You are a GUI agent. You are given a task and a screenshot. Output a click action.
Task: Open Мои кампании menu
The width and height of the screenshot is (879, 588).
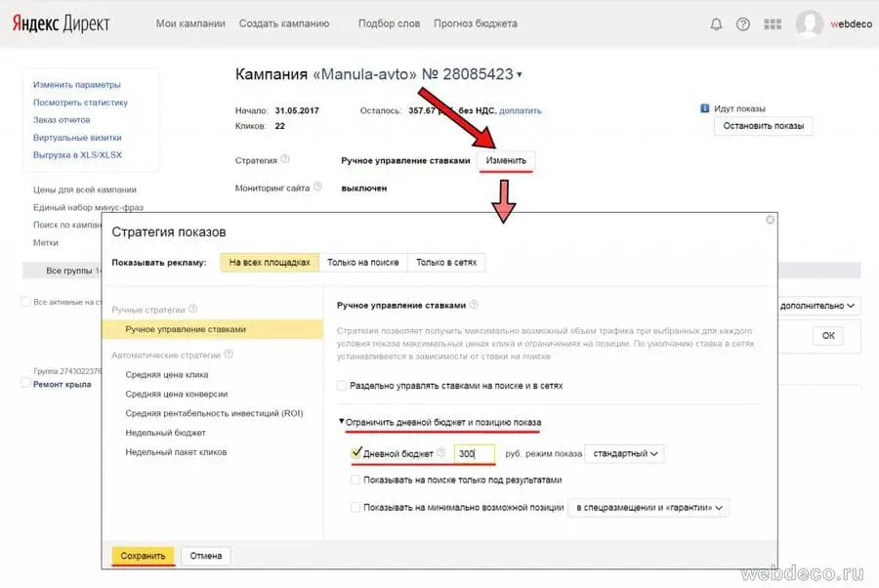pos(190,23)
